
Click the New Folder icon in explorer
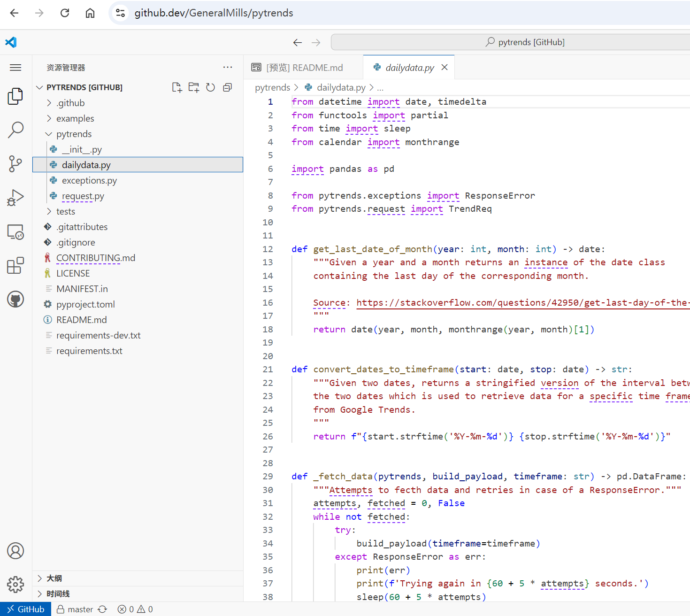[194, 87]
